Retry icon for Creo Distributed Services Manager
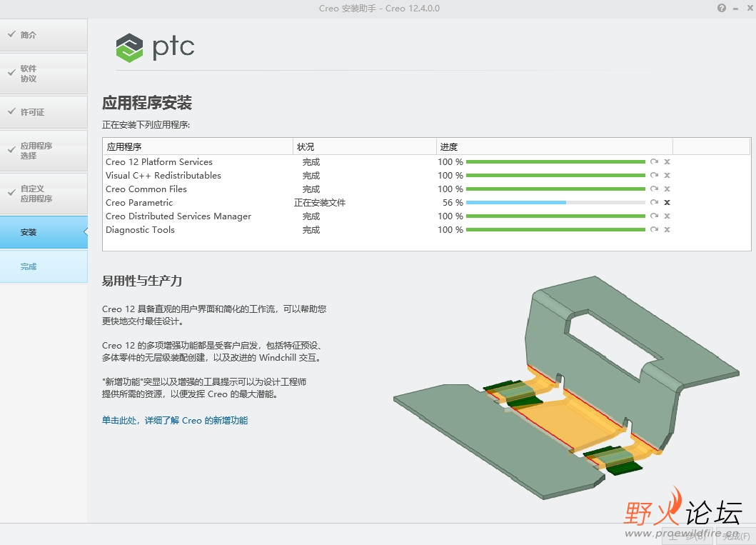756x545 pixels. point(654,216)
